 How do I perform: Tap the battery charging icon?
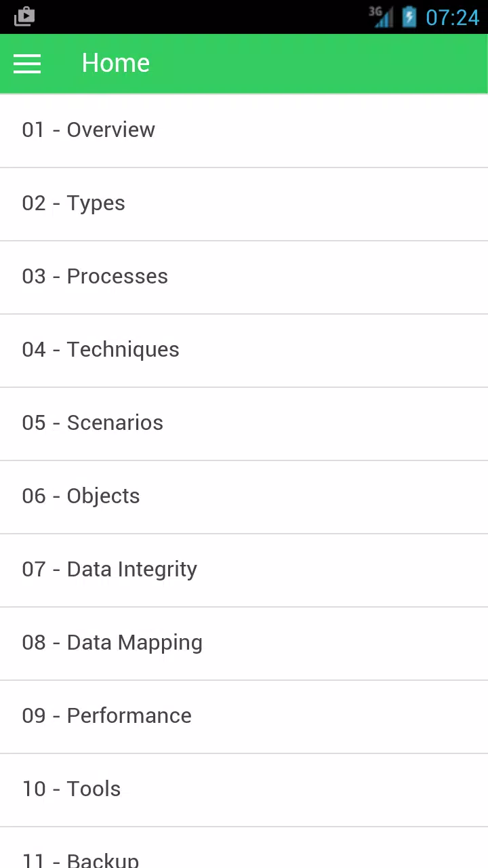click(x=409, y=16)
